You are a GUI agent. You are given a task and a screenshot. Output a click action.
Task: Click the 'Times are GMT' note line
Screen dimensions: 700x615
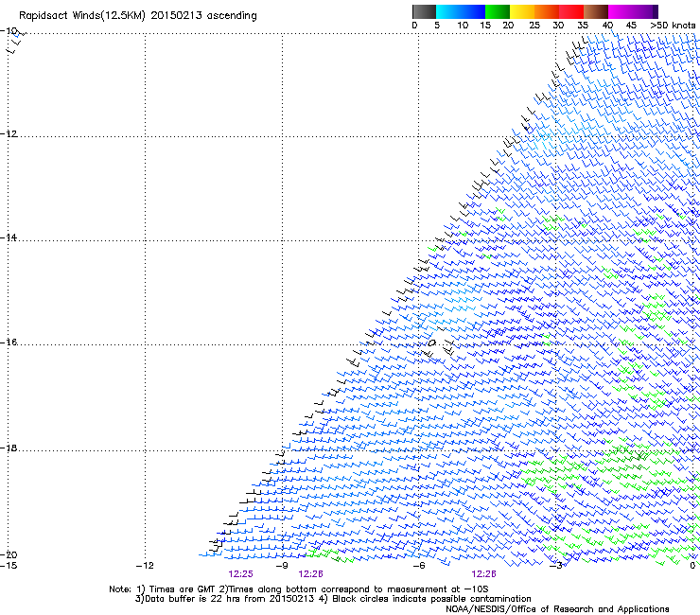point(299,589)
